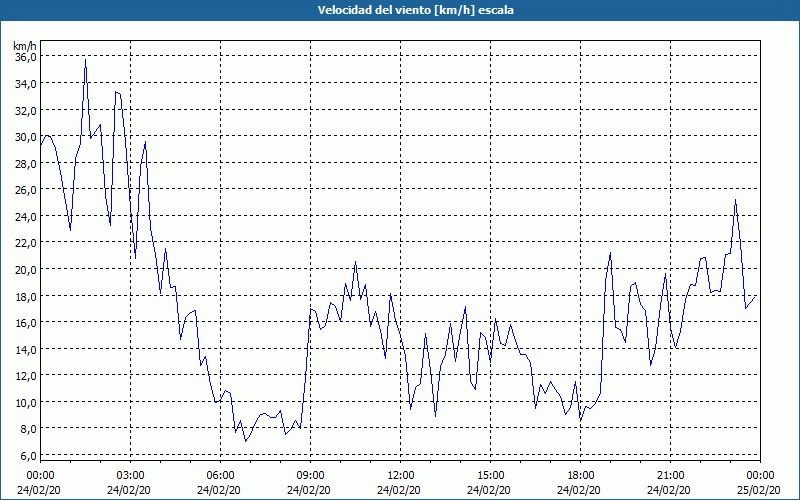
Task: Click the chart title 'Velocidad del viento [km/h] escala'
Action: [415, 10]
